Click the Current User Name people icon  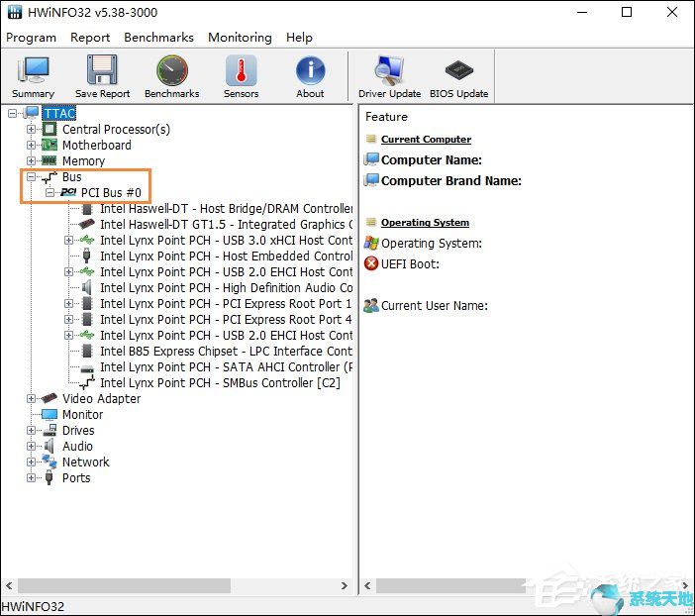click(x=371, y=305)
